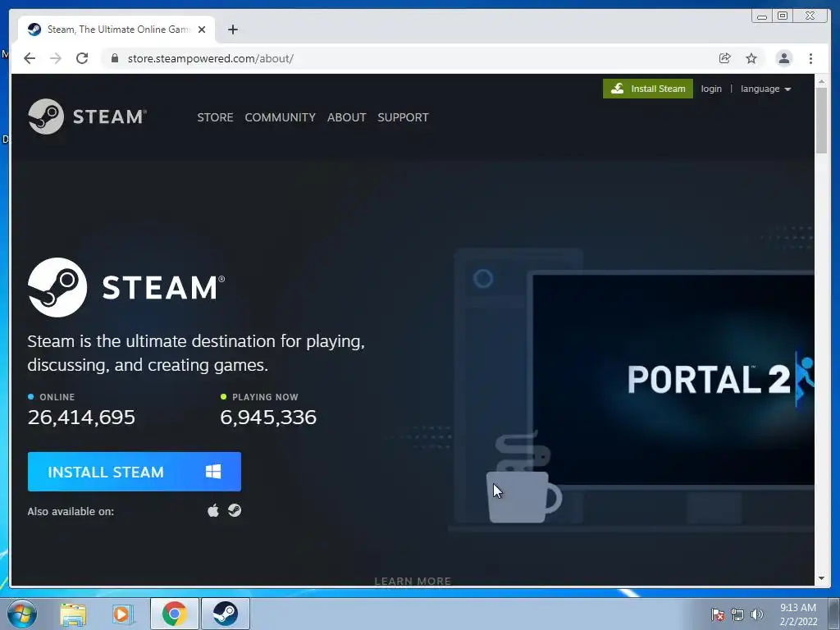
Task: Click the taskbar clock showing 9:13 AM
Action: 798,614
